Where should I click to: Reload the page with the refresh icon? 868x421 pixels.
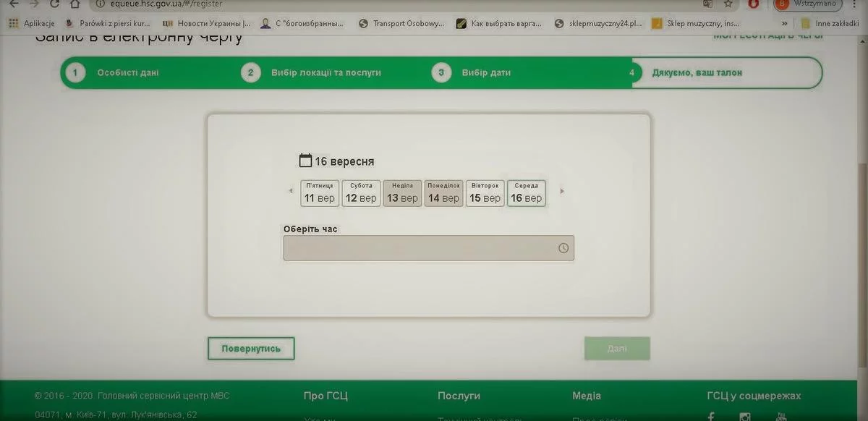click(x=54, y=4)
